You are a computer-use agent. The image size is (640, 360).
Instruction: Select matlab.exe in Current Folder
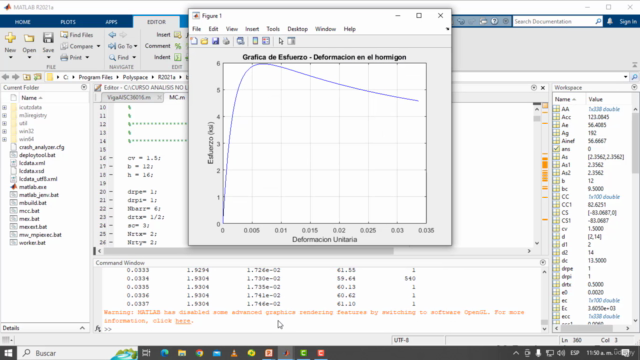click(33, 187)
